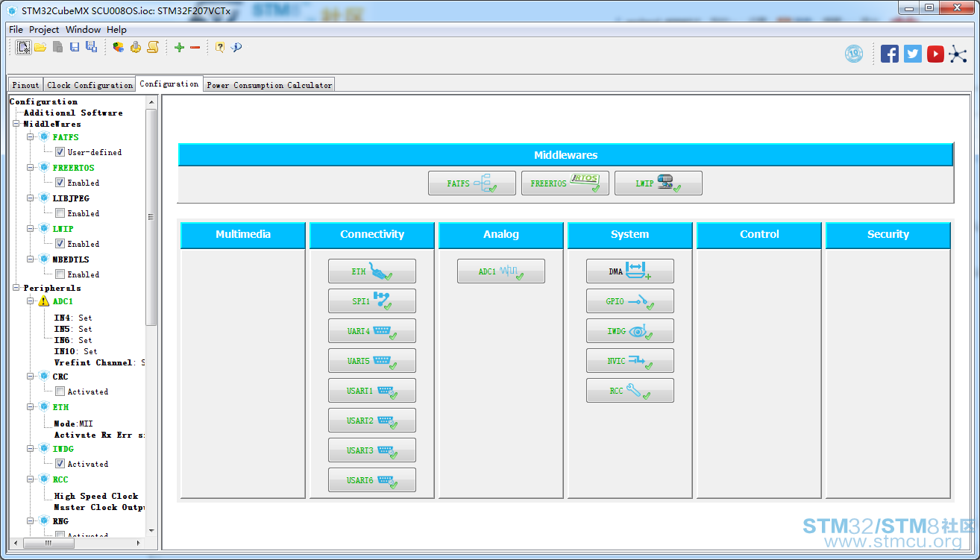Uncheck the FREERTOS Enabled checkbox
980x560 pixels.
60,183
